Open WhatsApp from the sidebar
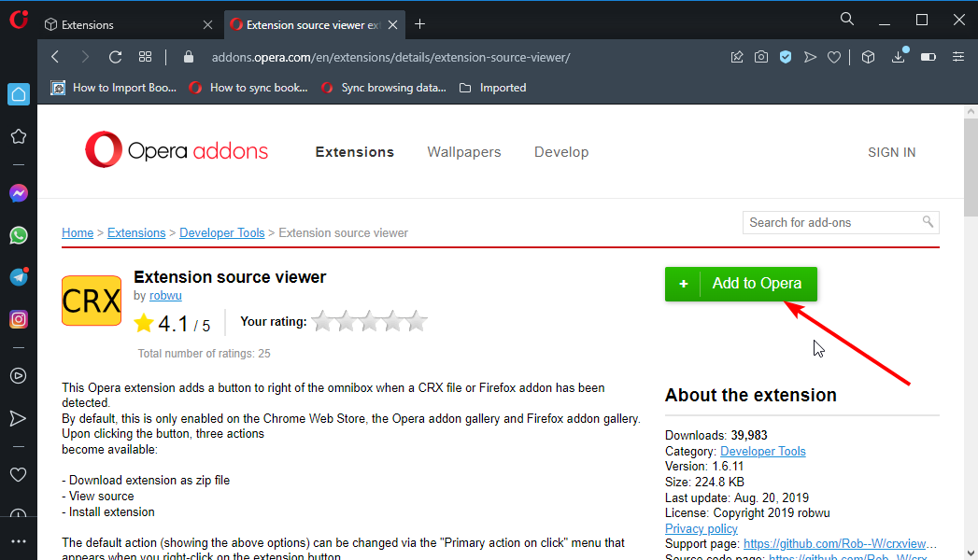978x560 pixels. pyautogui.click(x=18, y=235)
